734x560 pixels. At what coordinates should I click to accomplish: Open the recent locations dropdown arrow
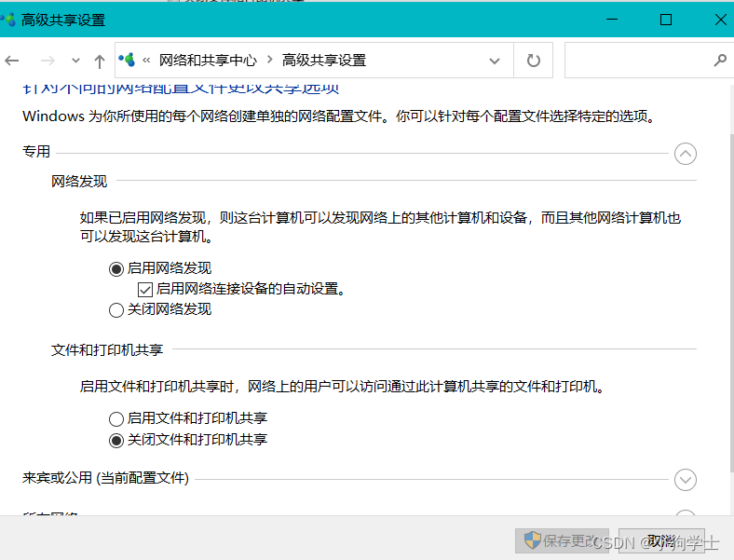tap(75, 61)
